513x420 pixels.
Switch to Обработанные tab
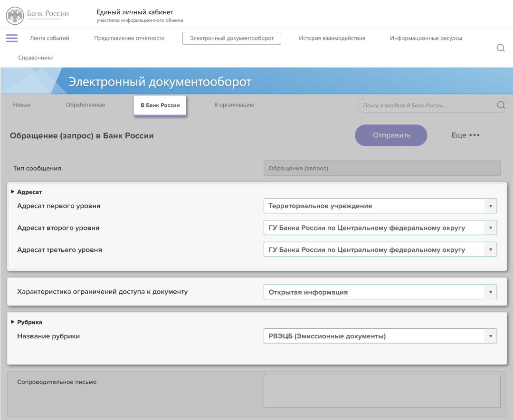pyautogui.click(x=85, y=105)
